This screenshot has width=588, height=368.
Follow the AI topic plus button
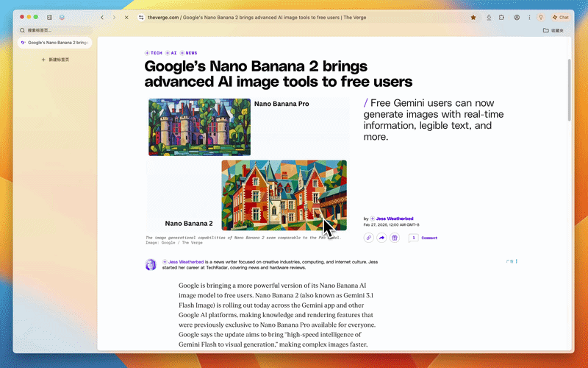point(168,53)
